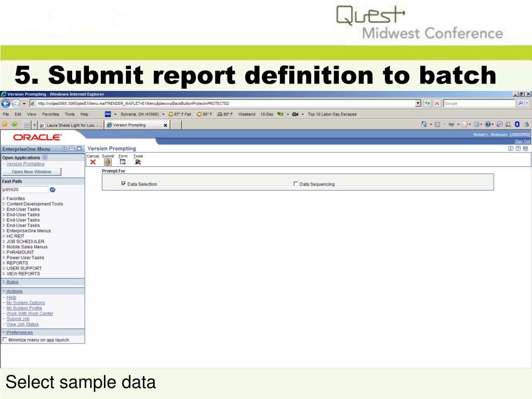Image resolution: width=532 pixels, height=399 pixels.
Task: Click the browser Back arrow
Action: click(x=6, y=103)
